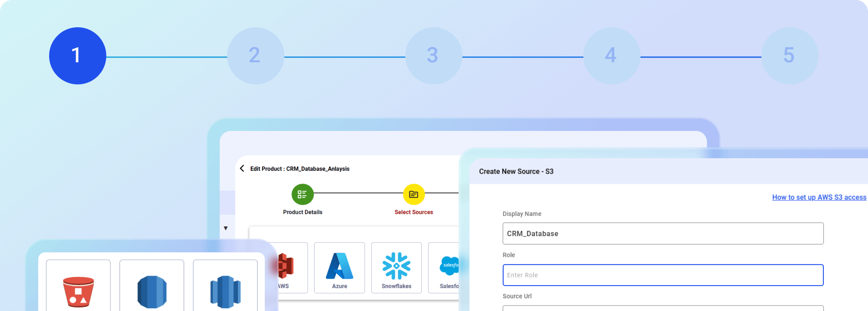The height and width of the screenshot is (311, 868).
Task: Choose the Azure source card
Action: (339, 268)
